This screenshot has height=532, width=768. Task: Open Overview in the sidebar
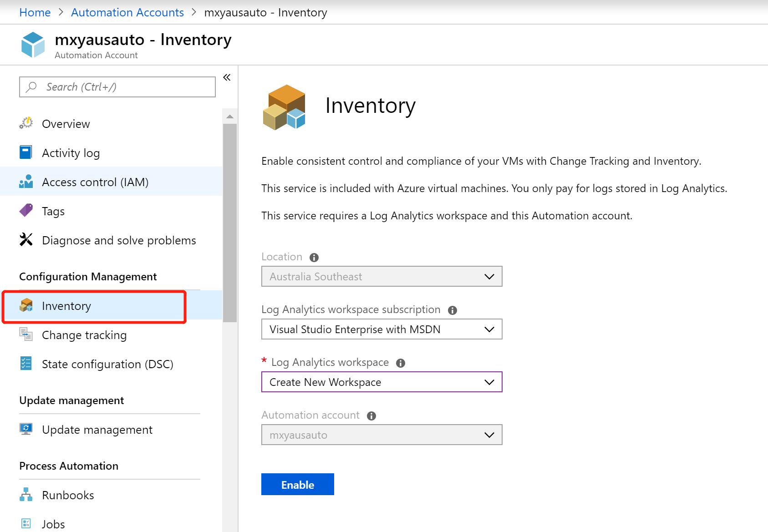click(112, 124)
